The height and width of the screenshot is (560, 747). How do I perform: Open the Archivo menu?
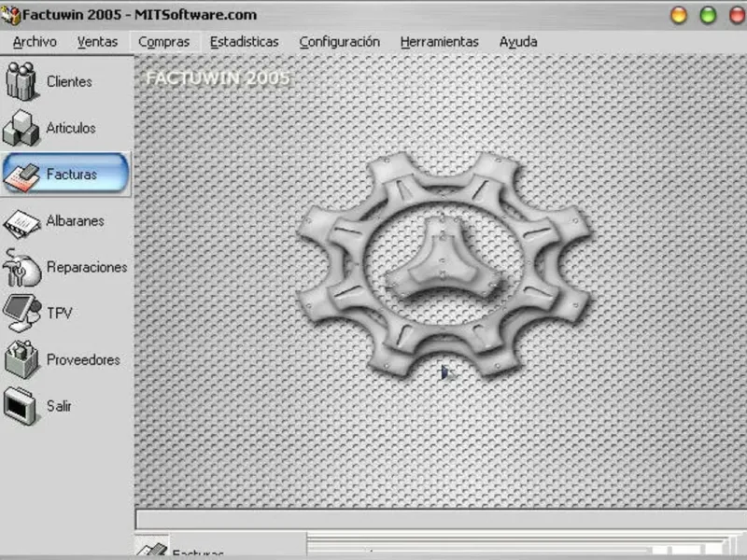[35, 42]
